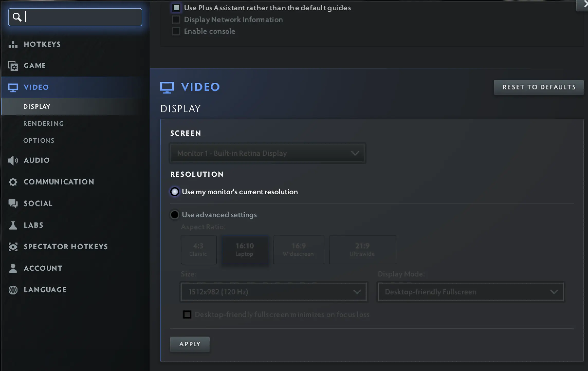The height and width of the screenshot is (371, 588).
Task: Open the Options section
Action: tap(39, 140)
